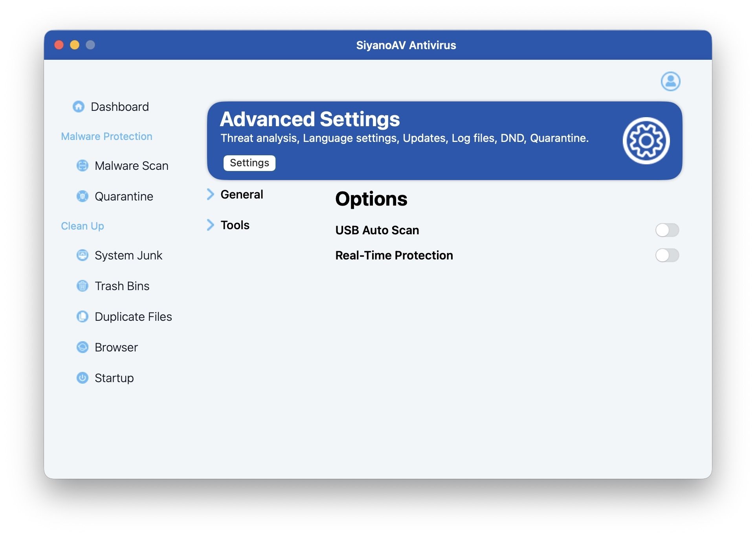Click the Dashboard home icon
The width and height of the screenshot is (756, 537).
[79, 107]
